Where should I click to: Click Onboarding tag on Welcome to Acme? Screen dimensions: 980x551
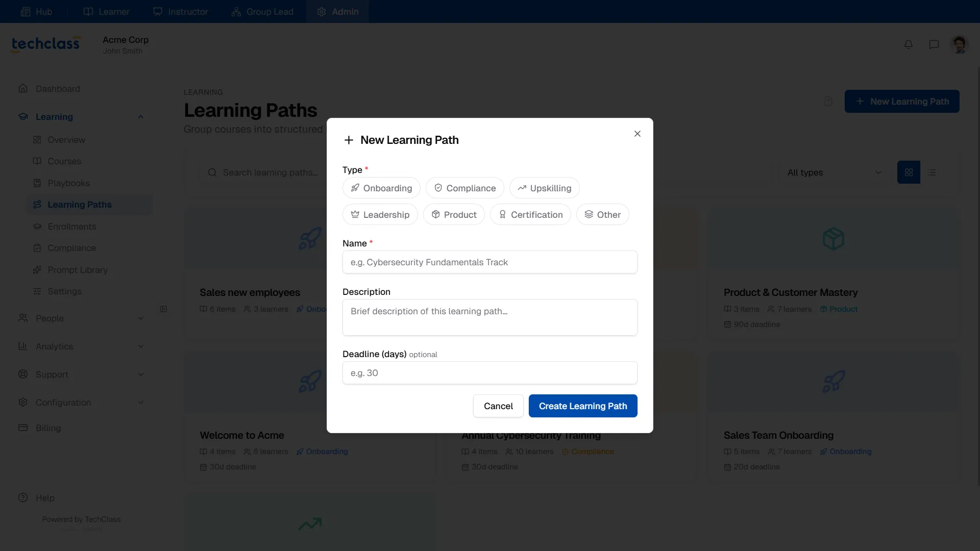(322, 452)
